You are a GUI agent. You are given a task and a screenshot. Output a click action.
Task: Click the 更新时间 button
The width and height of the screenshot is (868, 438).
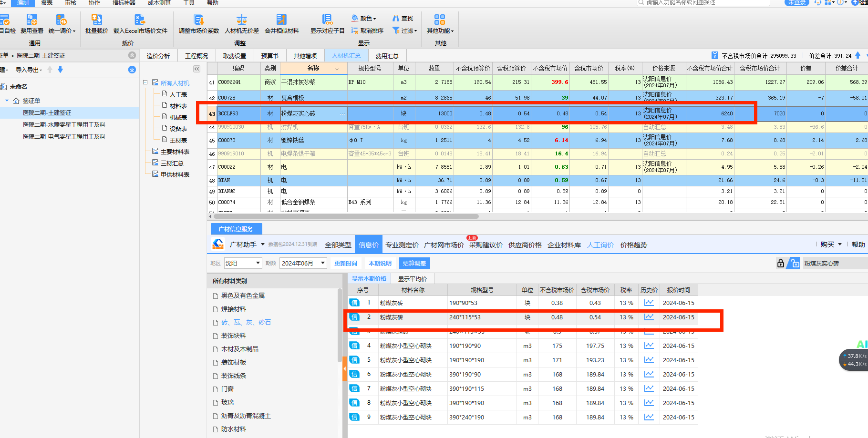click(x=346, y=263)
